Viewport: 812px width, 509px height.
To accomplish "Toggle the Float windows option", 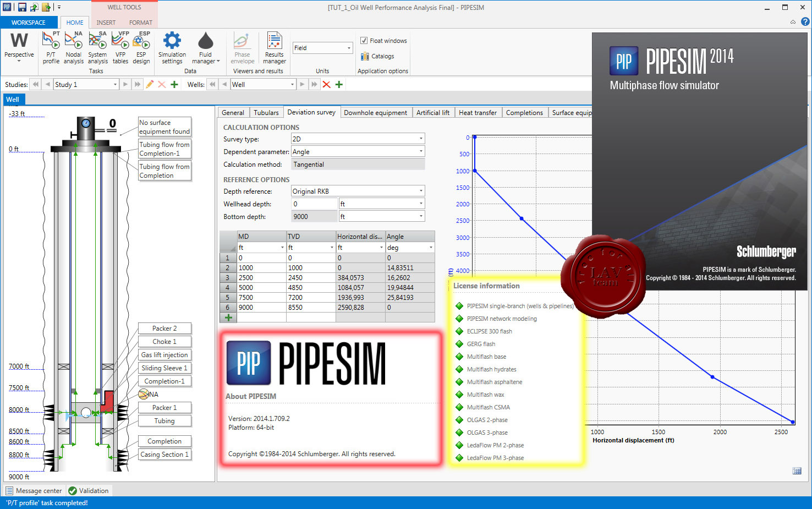I will tap(364, 40).
